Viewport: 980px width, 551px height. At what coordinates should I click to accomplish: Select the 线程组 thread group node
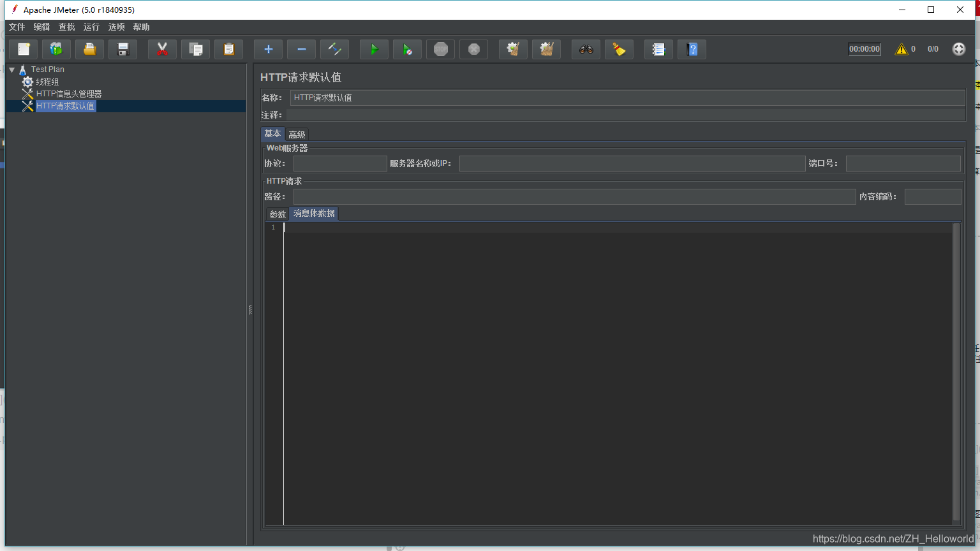tap(47, 82)
